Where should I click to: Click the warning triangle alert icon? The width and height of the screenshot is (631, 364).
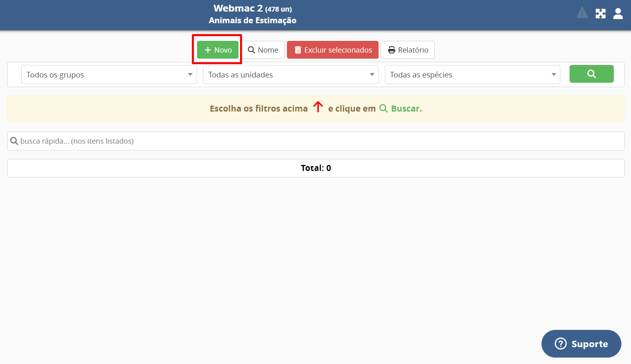[x=582, y=13]
